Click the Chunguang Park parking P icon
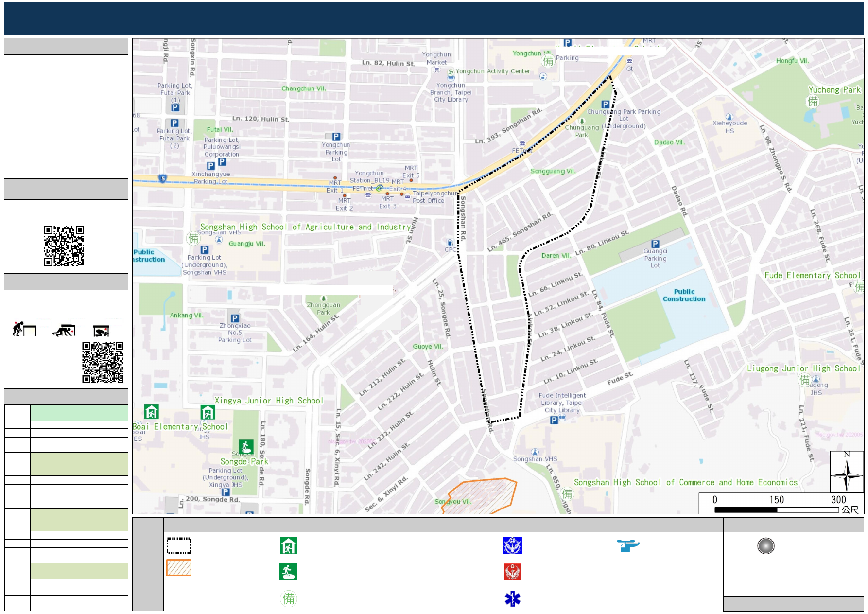Image resolution: width=868 pixels, height=614 pixels. [x=606, y=104]
